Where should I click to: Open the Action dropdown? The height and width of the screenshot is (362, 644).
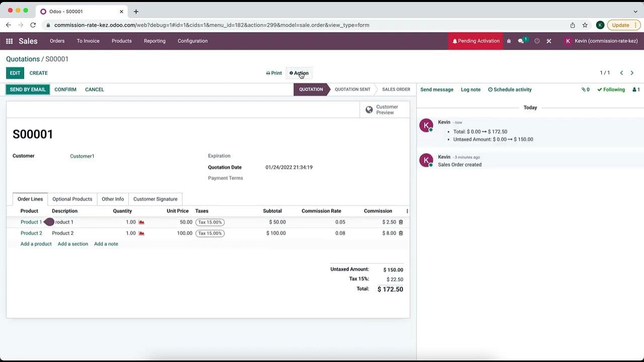[299, 73]
